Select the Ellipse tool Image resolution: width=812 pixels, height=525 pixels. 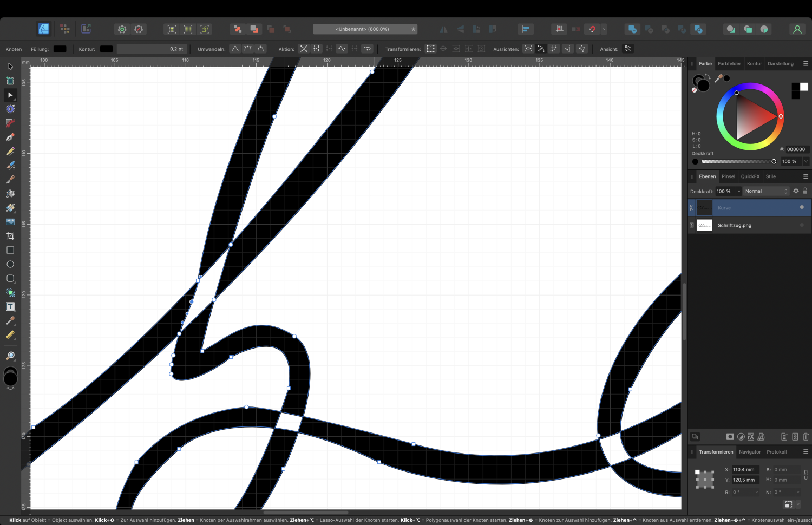[x=10, y=264]
